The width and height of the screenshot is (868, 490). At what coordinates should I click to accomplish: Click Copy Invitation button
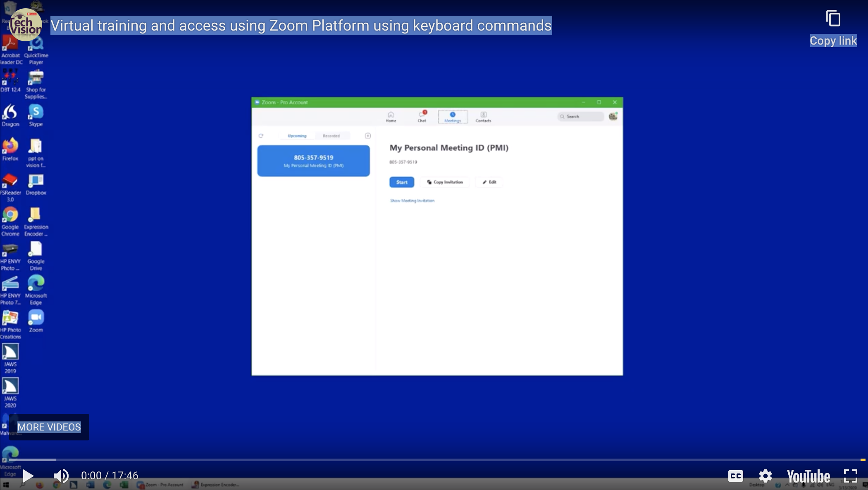[x=445, y=182]
